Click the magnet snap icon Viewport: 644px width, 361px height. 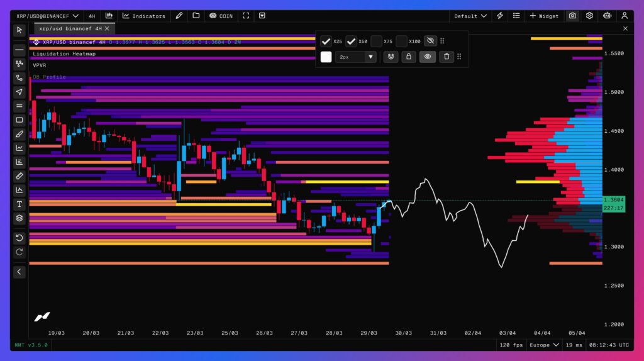[391, 57]
